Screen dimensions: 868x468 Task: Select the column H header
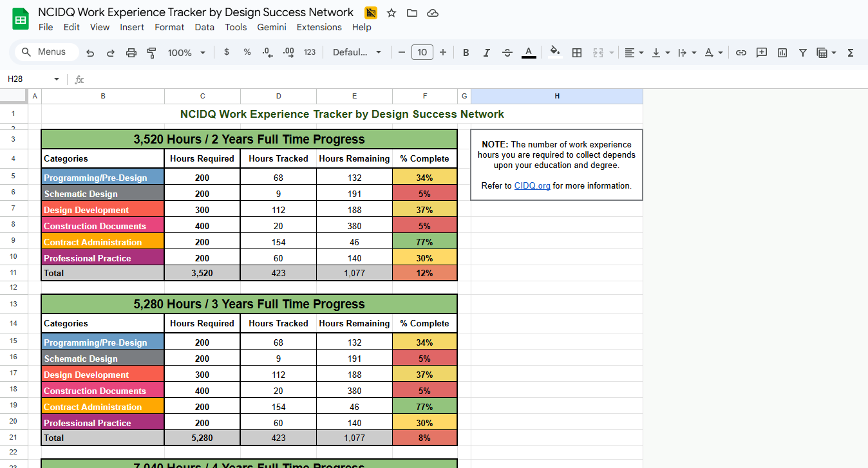[557, 96]
